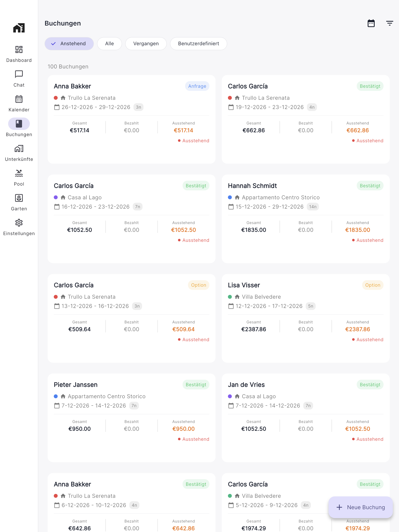This screenshot has width=399, height=532.
Task: Click the calendar icon beside 16-12-2026 - 23-12-2026
Action: click(57, 207)
